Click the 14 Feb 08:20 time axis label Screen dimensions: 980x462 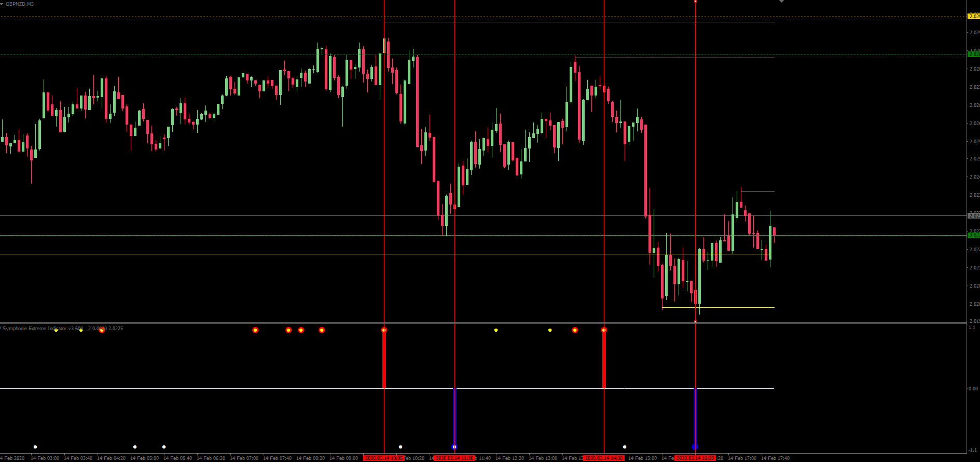[310, 458]
